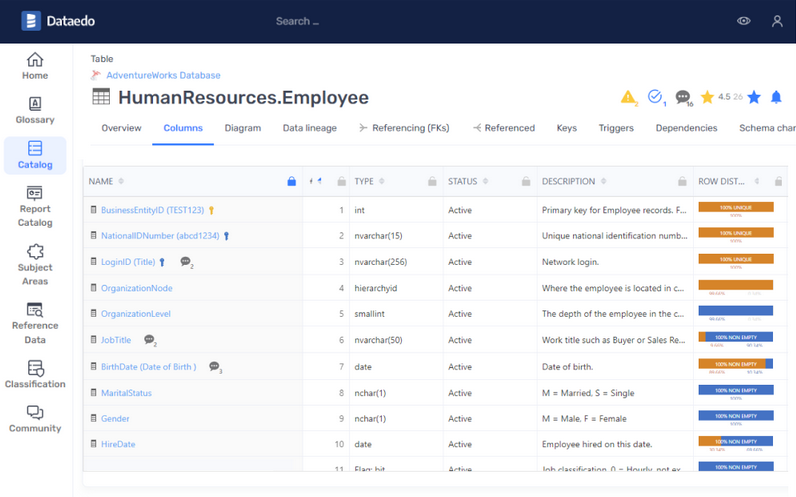The width and height of the screenshot is (796, 497).
Task: Click primary key icon on BusinessEntityID row
Action: (x=211, y=210)
